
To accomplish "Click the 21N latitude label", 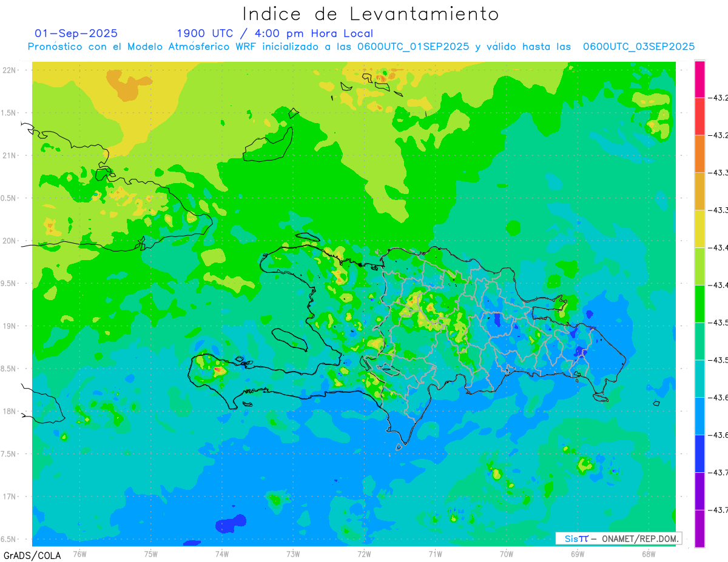I will click(x=10, y=155).
